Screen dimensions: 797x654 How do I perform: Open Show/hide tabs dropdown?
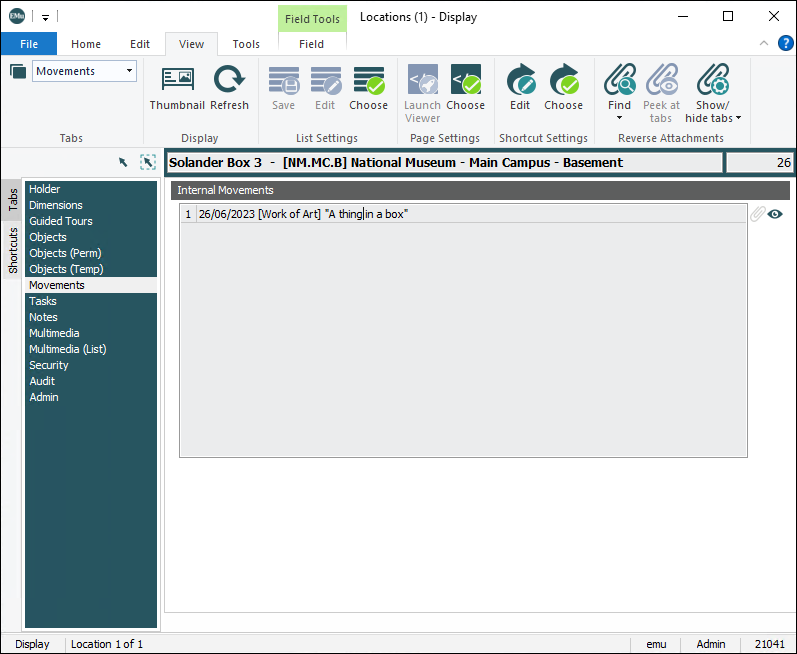click(x=738, y=118)
